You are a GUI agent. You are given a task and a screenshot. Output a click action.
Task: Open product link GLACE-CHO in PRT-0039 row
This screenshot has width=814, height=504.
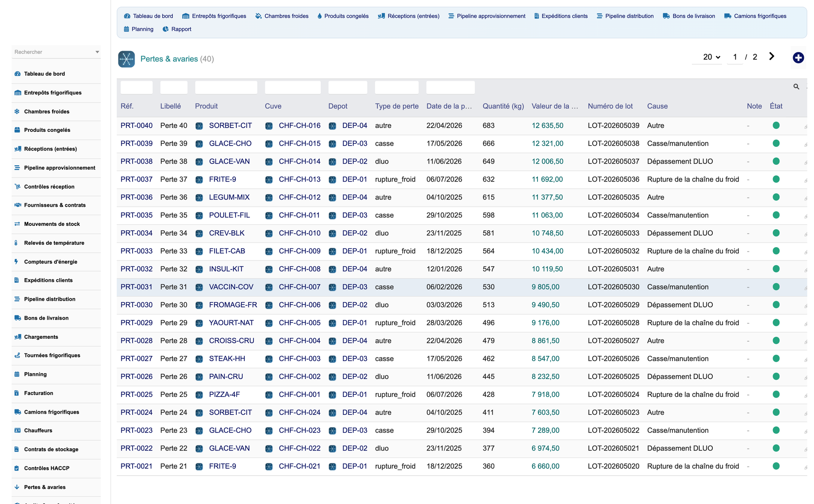pyautogui.click(x=230, y=143)
